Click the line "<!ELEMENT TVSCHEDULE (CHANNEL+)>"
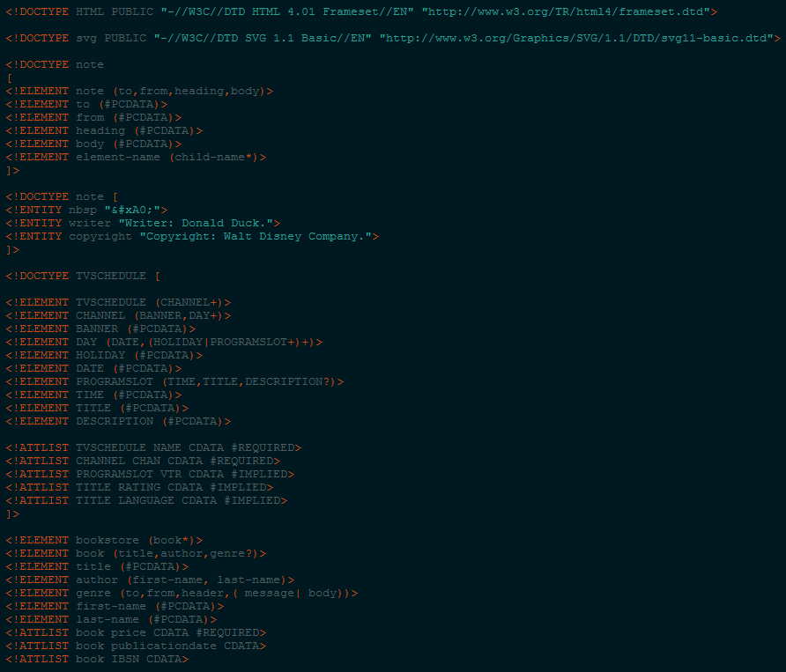The width and height of the screenshot is (786, 672). click(x=118, y=303)
